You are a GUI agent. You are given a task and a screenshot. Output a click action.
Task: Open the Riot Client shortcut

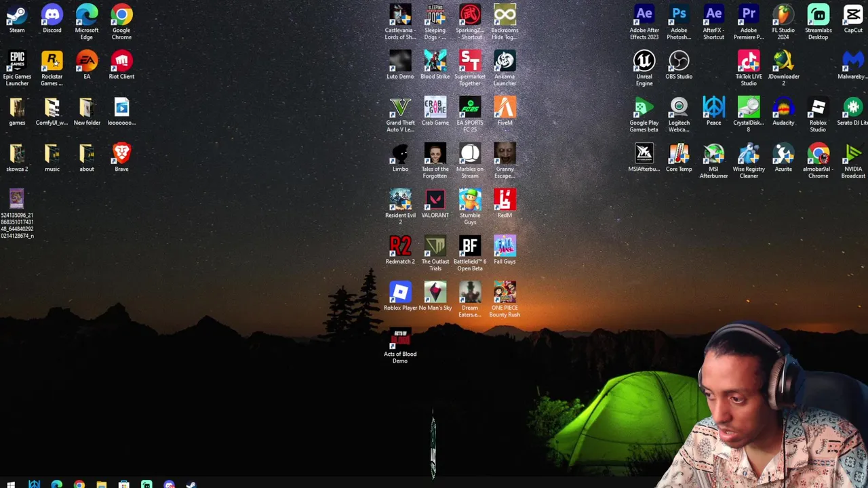121,61
